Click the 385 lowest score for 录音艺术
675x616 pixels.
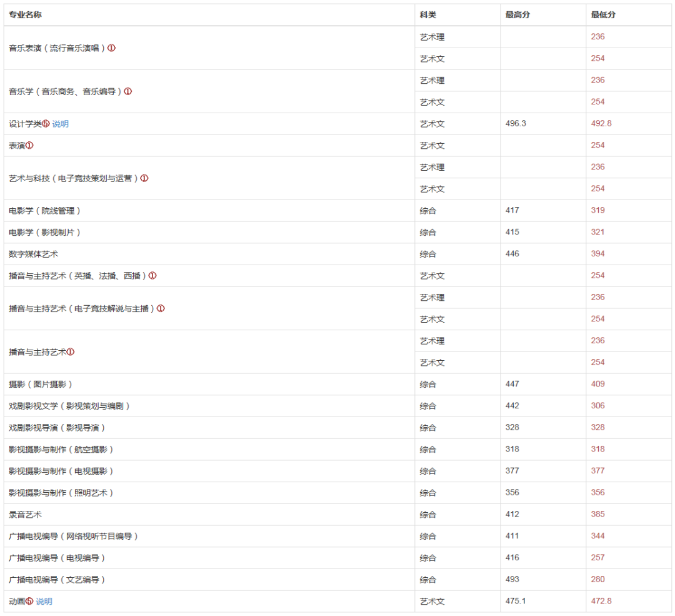598,514
